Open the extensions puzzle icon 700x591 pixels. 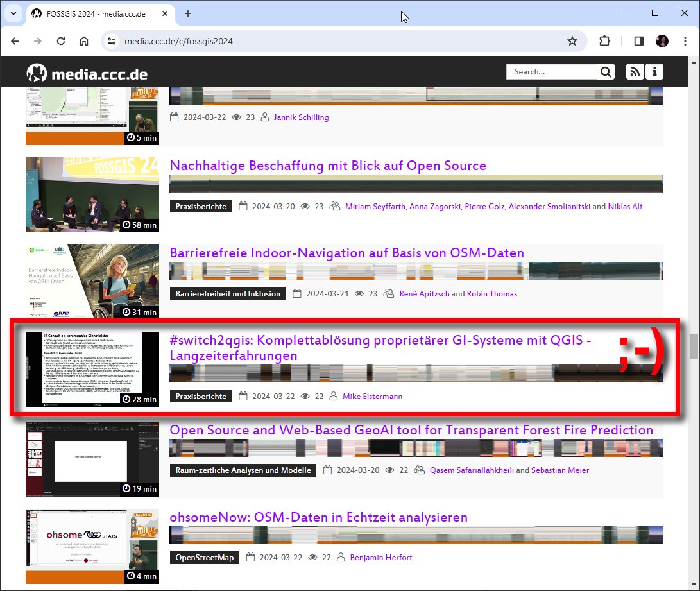pyautogui.click(x=604, y=41)
